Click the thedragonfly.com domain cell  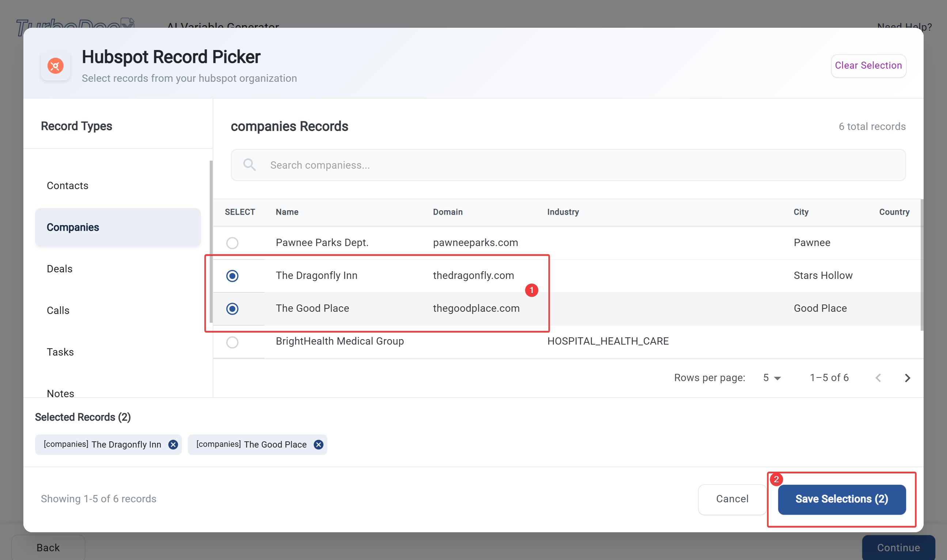coord(473,276)
